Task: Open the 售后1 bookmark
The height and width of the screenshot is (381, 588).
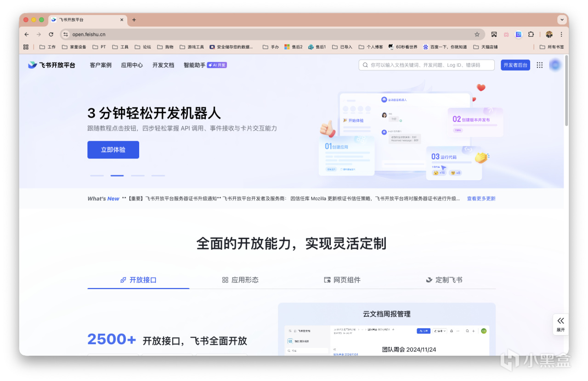Action: coord(317,47)
